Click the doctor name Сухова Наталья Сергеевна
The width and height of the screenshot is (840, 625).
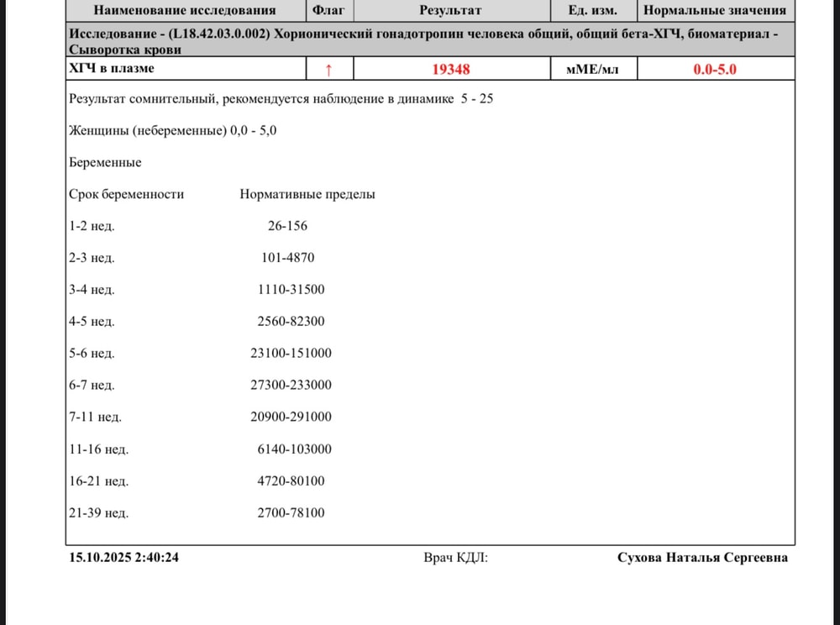tap(702, 557)
